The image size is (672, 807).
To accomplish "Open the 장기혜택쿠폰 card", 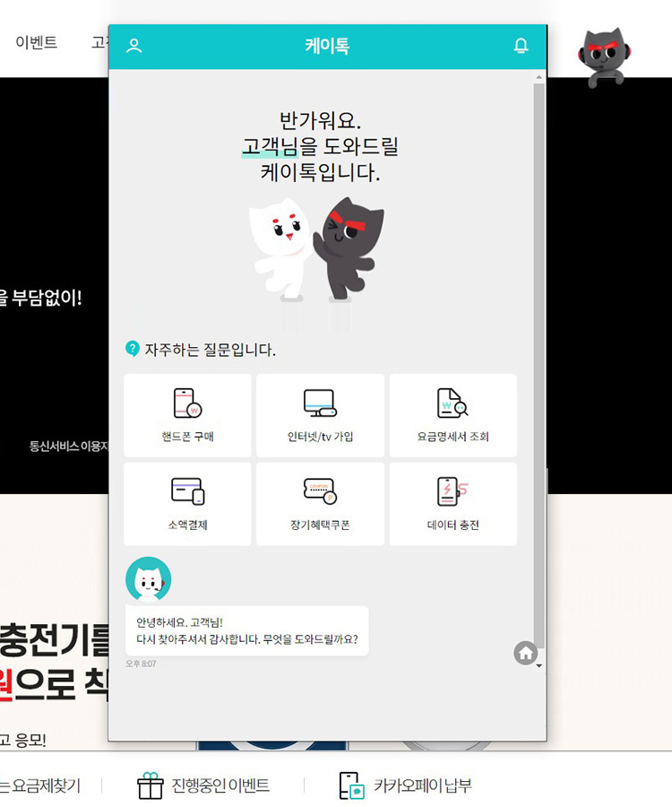I will point(320,504).
